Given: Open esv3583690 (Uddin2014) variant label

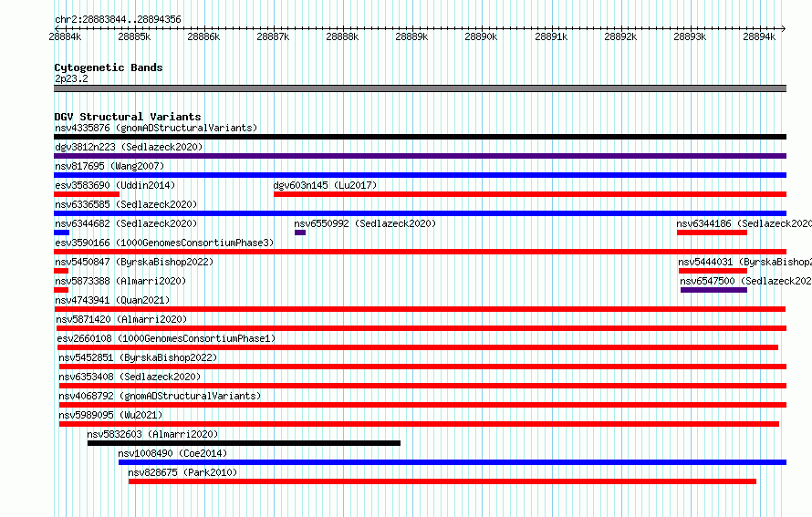Looking at the screenshot, I should click(x=115, y=185).
